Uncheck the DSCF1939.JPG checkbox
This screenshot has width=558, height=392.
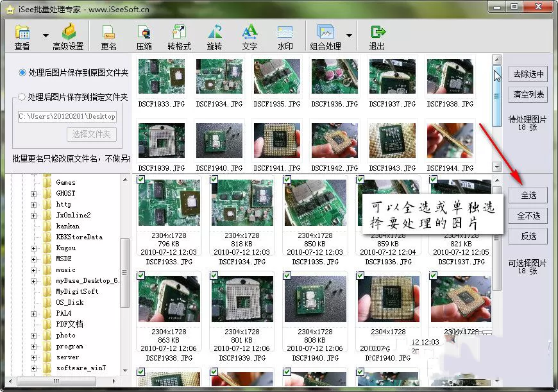point(214,276)
